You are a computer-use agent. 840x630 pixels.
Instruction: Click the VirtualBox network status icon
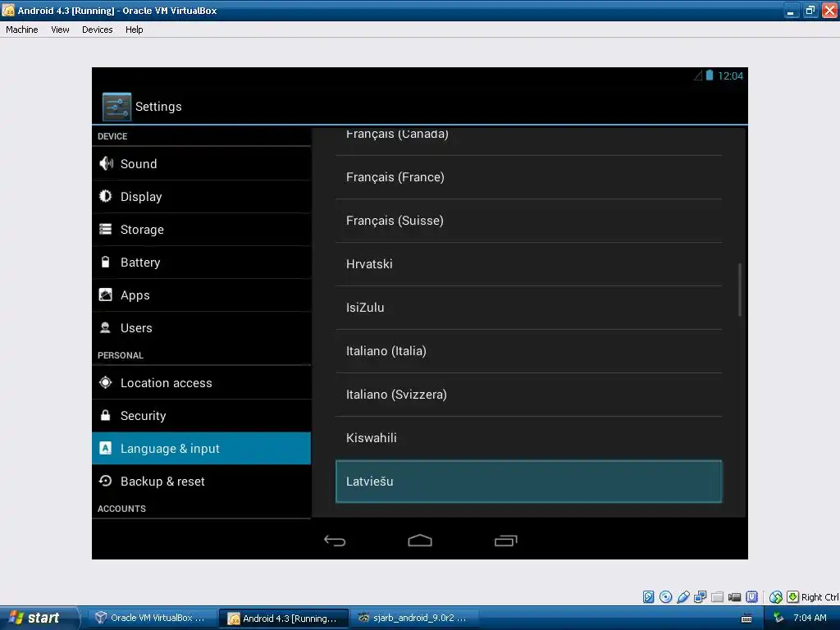coord(701,597)
